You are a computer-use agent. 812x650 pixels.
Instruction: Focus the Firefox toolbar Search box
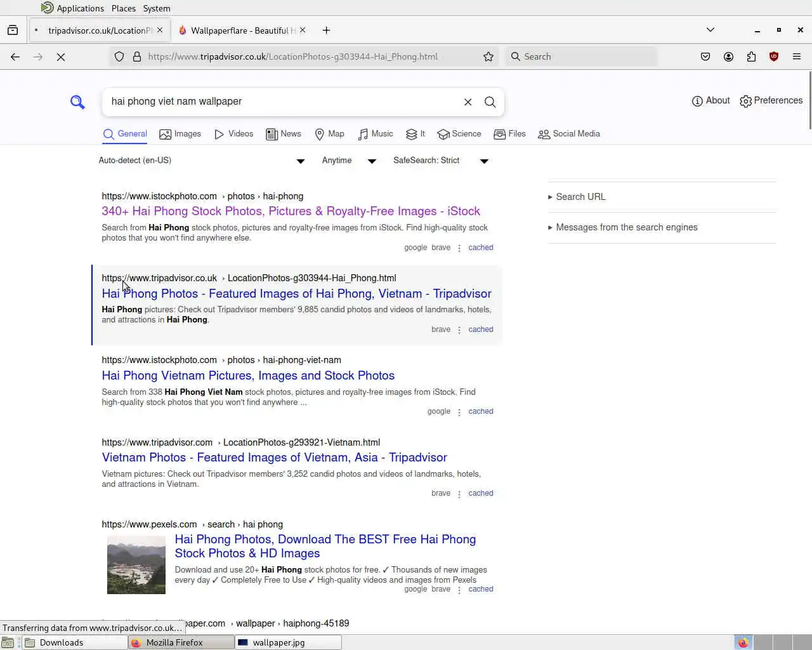(x=581, y=56)
